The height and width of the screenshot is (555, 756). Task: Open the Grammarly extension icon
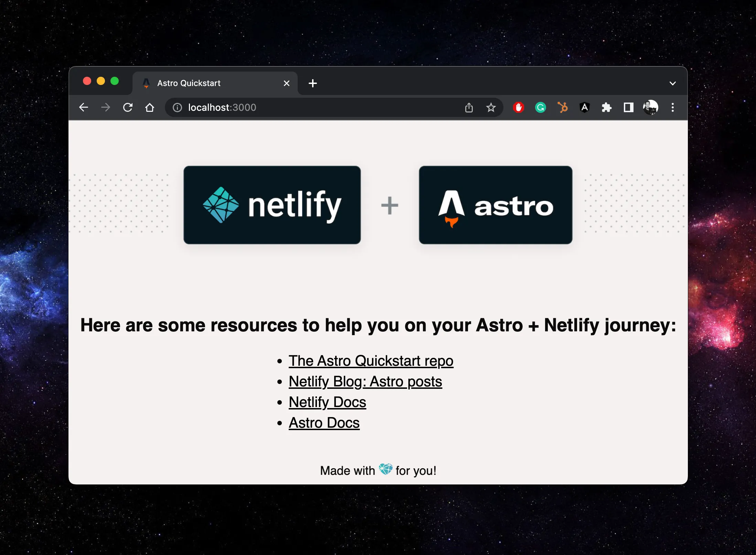(x=540, y=107)
